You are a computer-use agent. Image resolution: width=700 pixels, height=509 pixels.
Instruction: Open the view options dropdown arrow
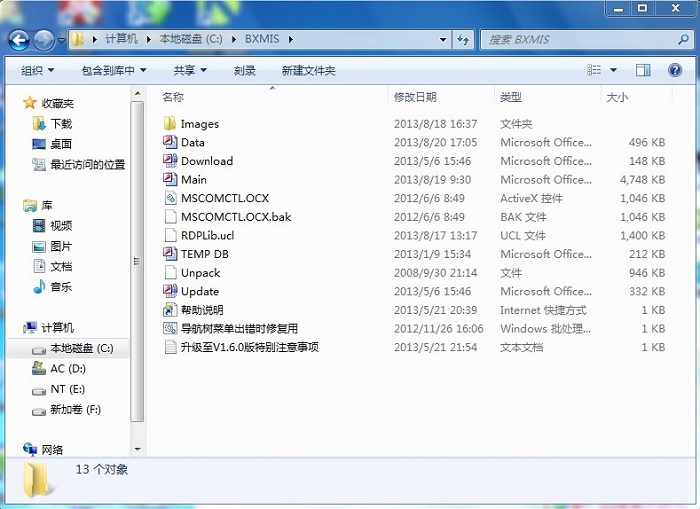[613, 70]
